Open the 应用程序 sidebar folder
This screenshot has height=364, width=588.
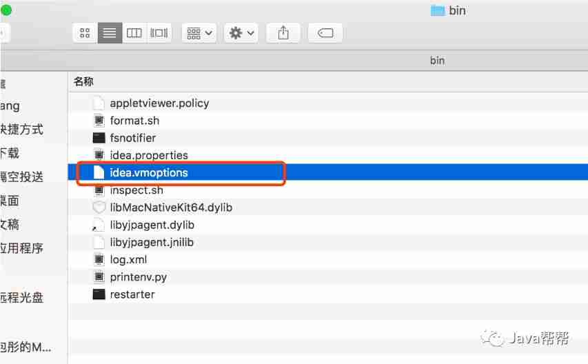[x=22, y=248]
